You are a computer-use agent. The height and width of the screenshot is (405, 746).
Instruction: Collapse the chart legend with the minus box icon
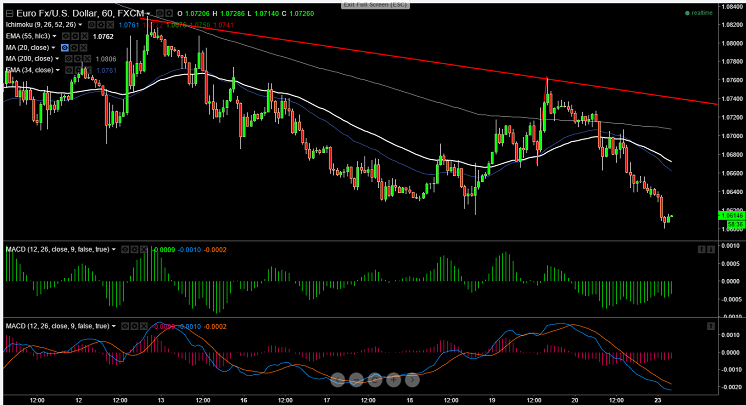(9, 13)
